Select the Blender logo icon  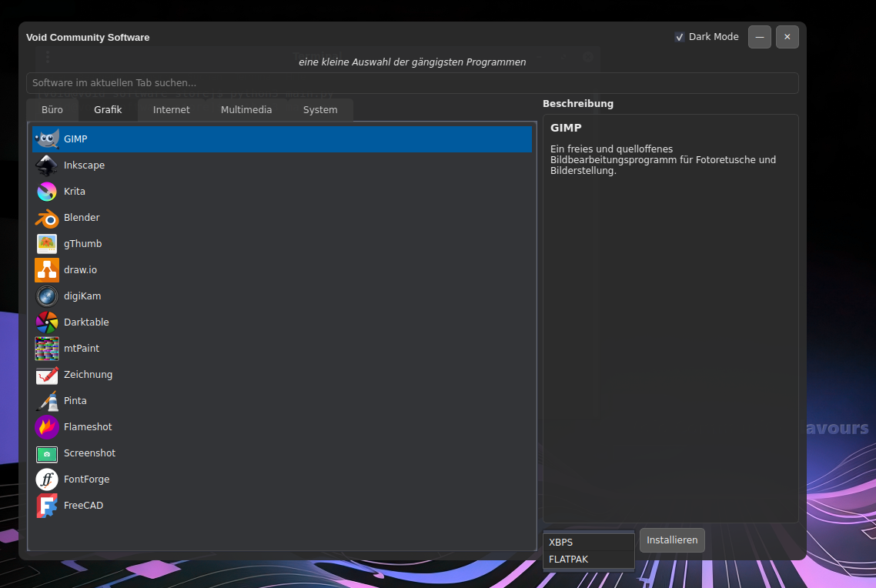click(47, 218)
